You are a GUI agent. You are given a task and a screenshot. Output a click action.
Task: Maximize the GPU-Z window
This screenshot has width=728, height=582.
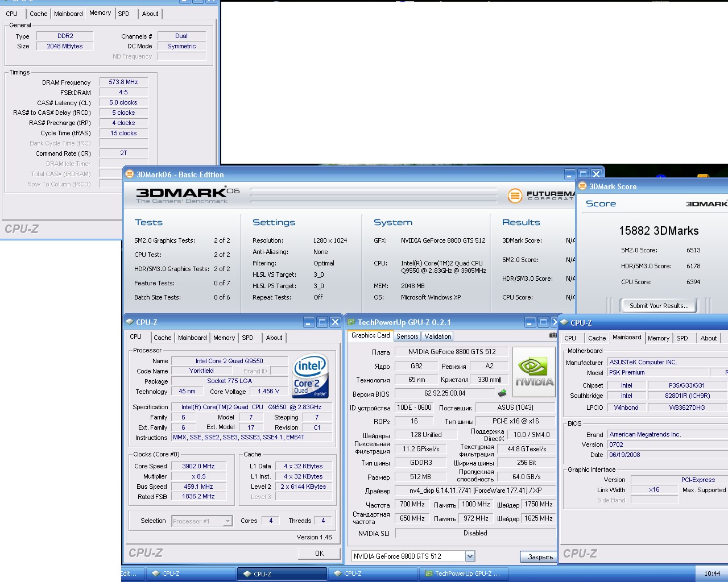point(543,322)
